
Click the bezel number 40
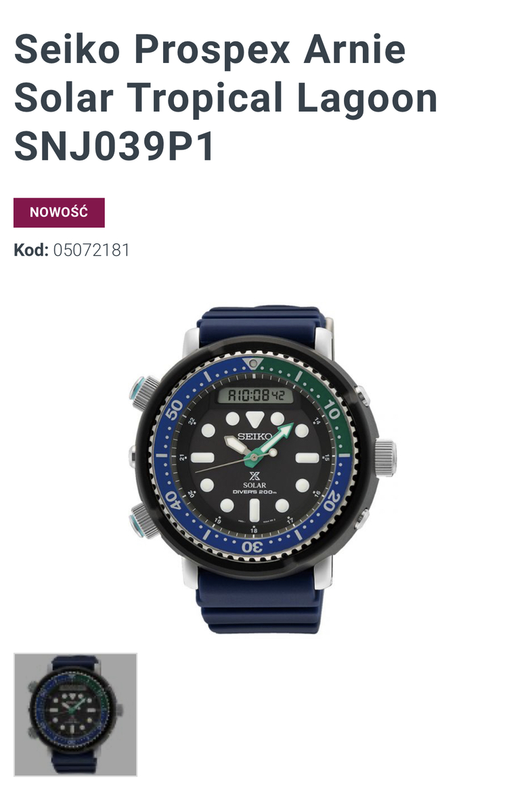point(174,503)
